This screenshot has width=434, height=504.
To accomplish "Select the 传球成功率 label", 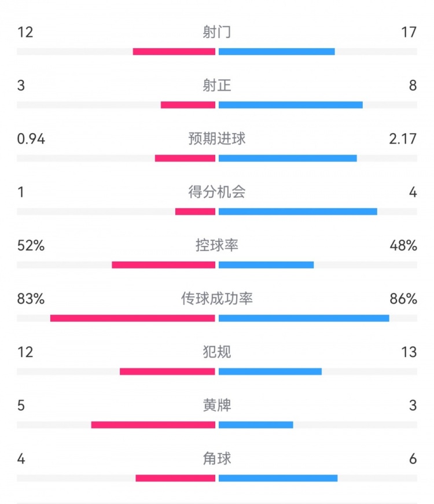I will [x=217, y=299].
